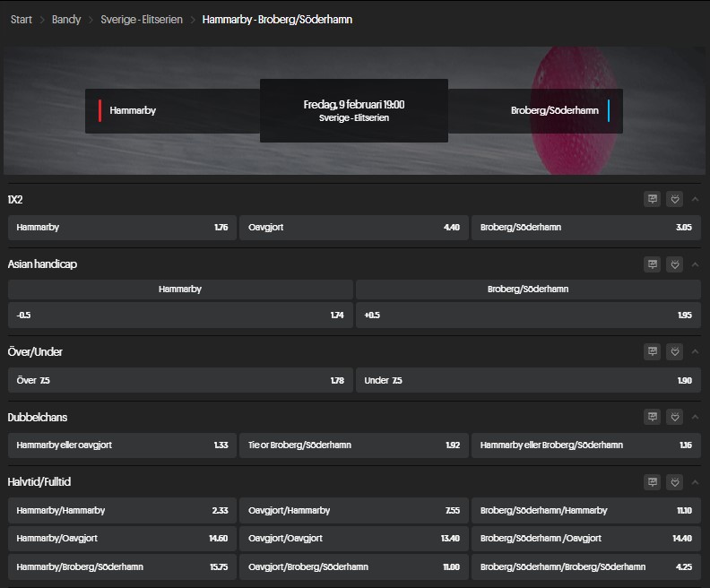Pick Broberg/Söderhamn/Broberg/Söderhamn at 4.25
The width and height of the screenshot is (710, 588).
586,566
